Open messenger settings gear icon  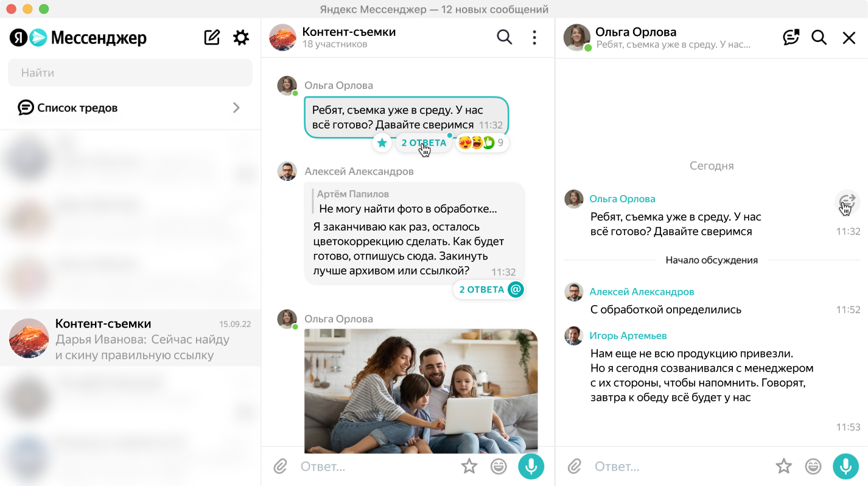pyautogui.click(x=241, y=38)
